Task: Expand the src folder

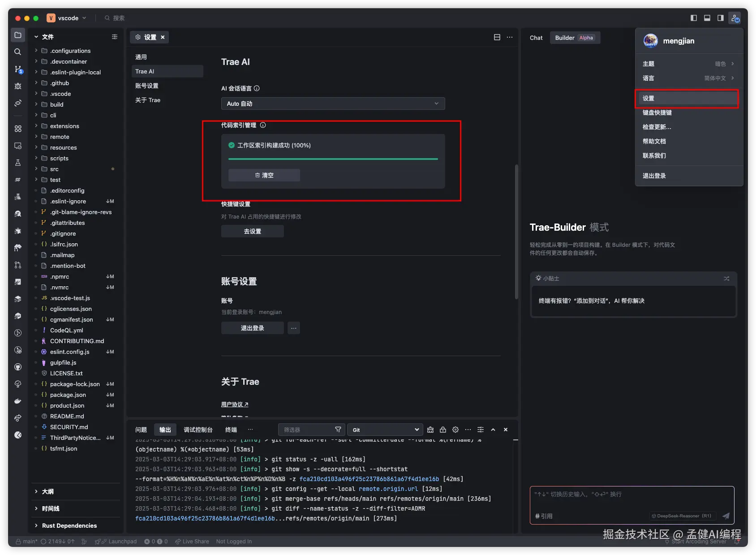Action: pyautogui.click(x=54, y=169)
